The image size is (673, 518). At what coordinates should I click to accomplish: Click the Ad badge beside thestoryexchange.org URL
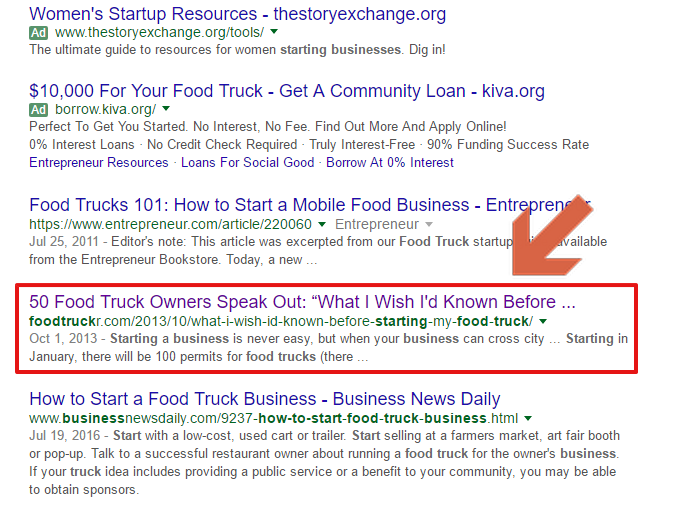(x=39, y=33)
